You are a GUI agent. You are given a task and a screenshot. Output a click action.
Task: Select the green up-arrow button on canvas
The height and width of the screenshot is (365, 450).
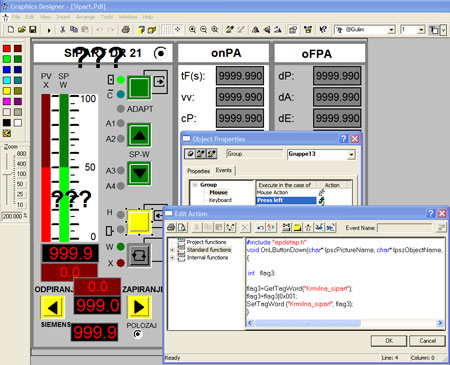click(x=139, y=135)
